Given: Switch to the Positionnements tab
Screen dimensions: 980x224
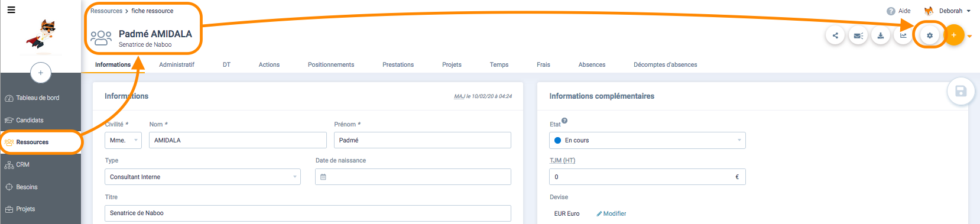Looking at the screenshot, I should click(331, 64).
